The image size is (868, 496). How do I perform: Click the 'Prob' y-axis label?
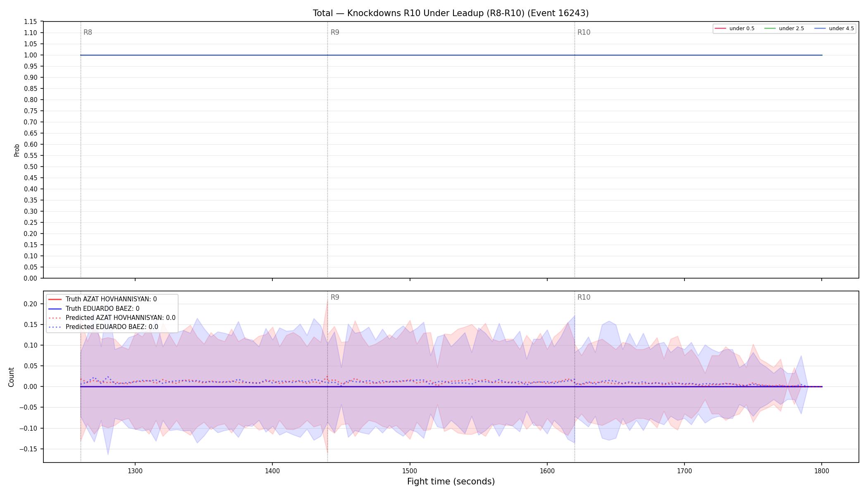coord(17,150)
